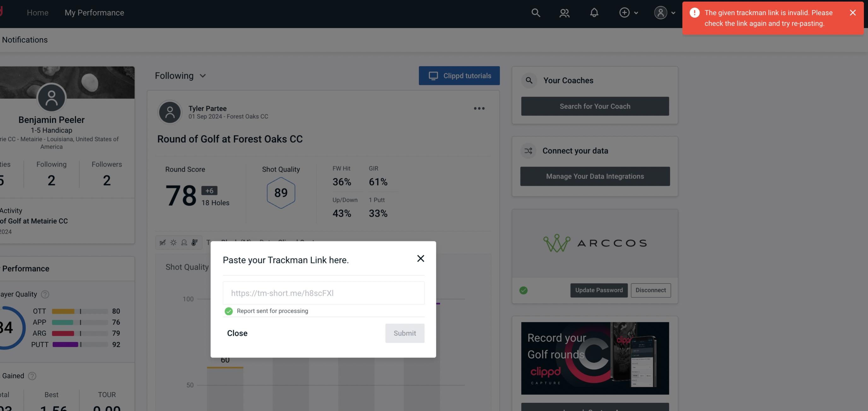Click the notifications bell icon

point(595,12)
